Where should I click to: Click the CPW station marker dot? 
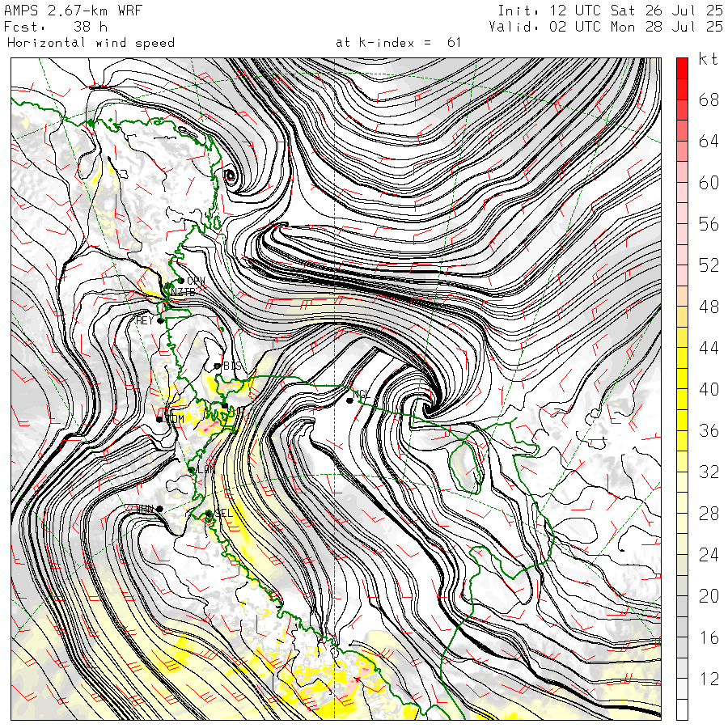point(181,281)
